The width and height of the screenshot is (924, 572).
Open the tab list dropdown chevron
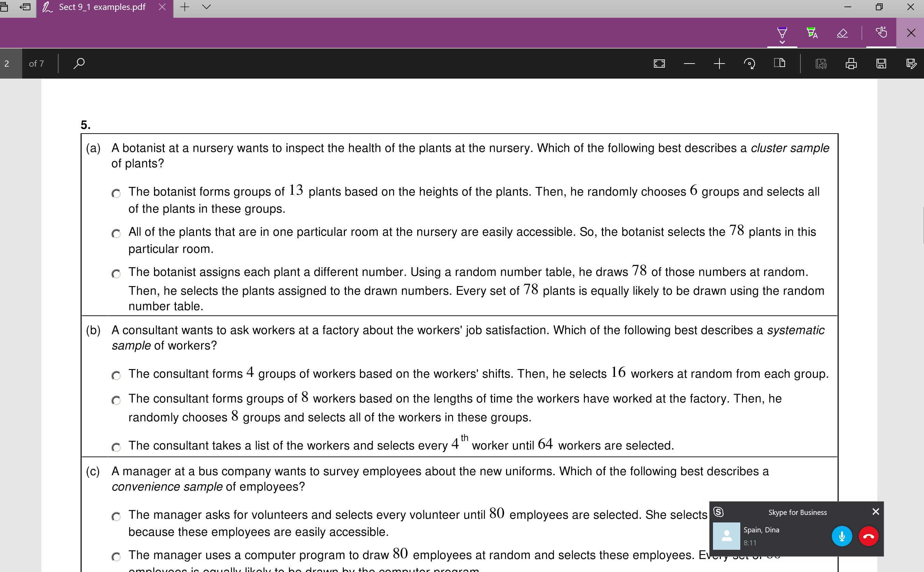[x=207, y=7]
